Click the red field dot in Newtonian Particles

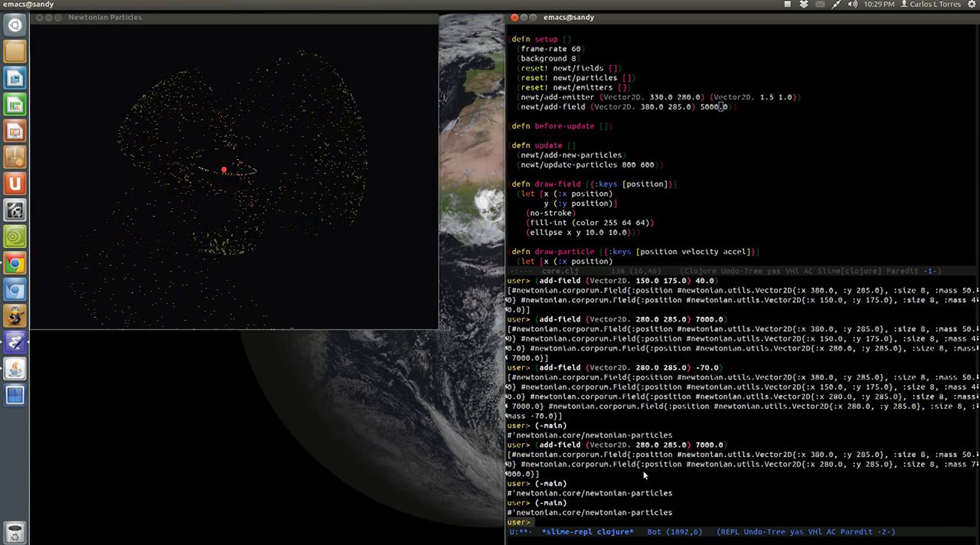point(224,169)
